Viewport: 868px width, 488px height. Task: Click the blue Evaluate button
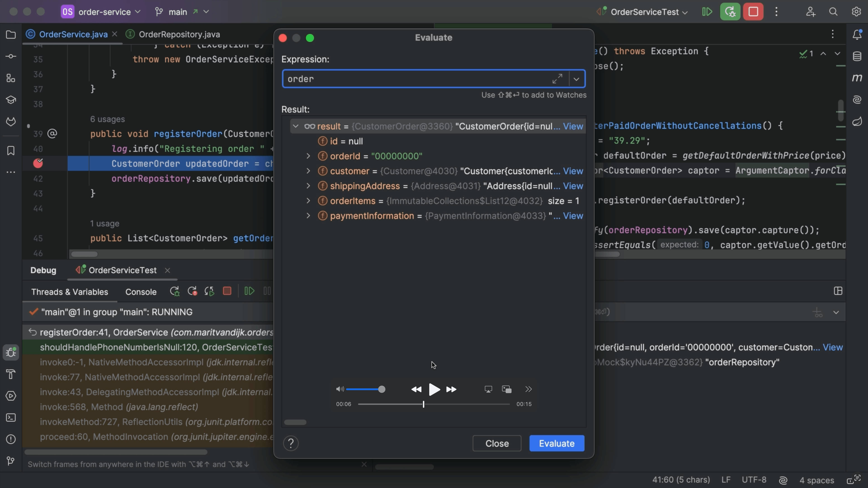point(557,443)
